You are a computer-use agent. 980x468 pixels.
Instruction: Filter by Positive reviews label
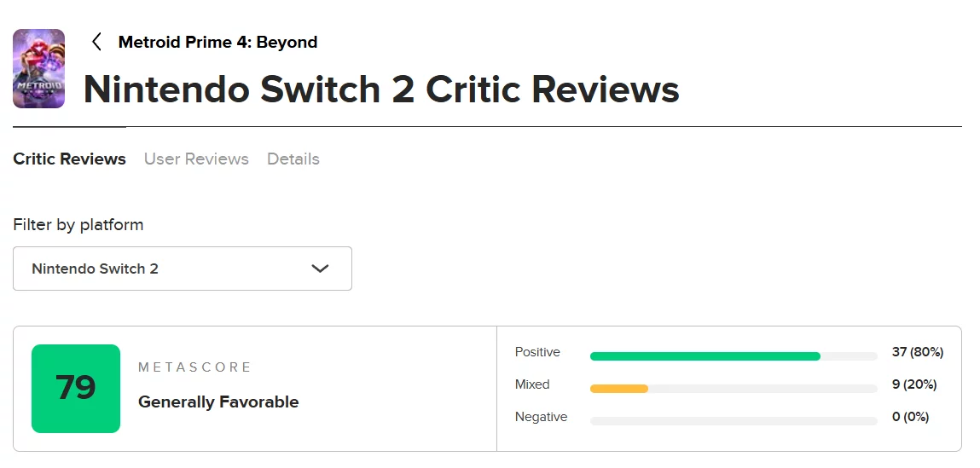pos(537,352)
